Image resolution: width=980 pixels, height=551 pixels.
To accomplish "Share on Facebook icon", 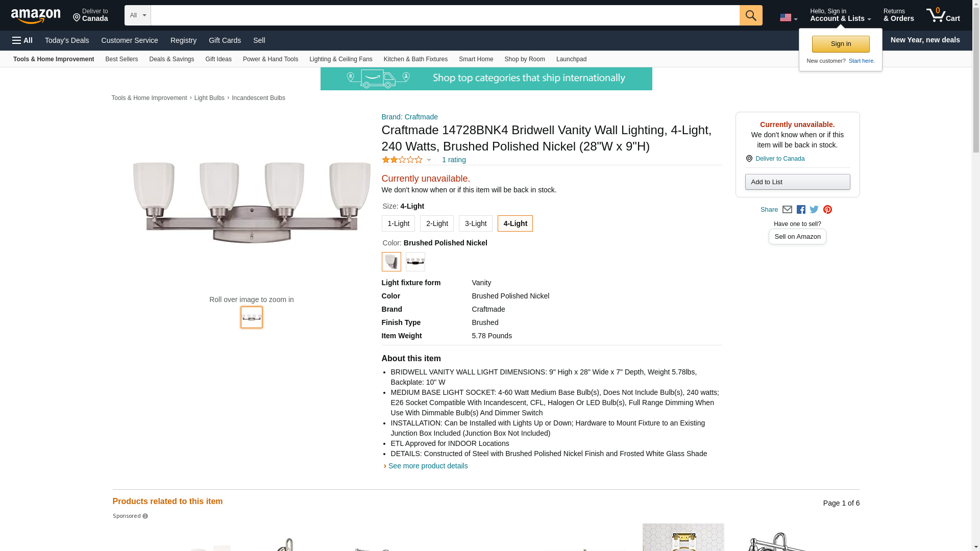I will (x=801, y=210).
